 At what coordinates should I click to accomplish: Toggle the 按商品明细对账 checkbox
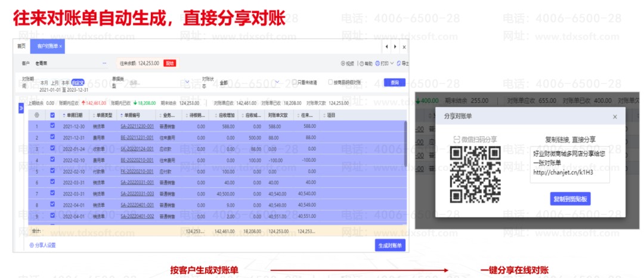(330, 83)
